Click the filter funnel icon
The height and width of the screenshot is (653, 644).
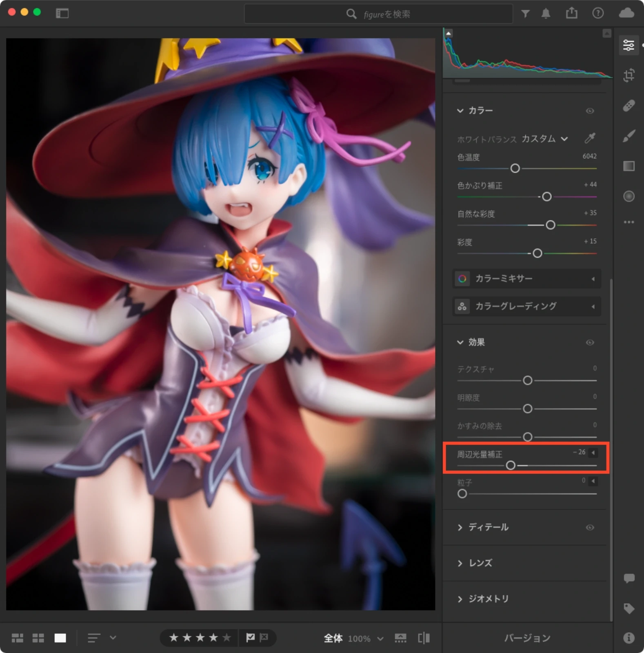[x=525, y=14]
